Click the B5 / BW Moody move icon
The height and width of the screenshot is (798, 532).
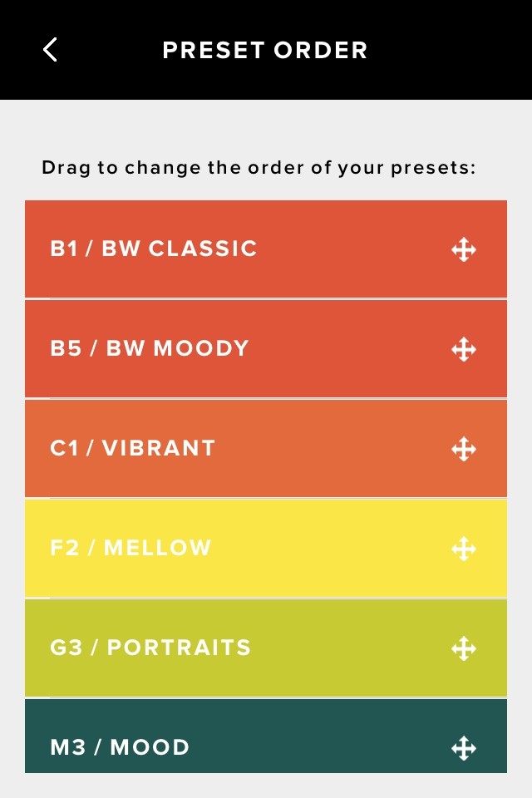(464, 349)
